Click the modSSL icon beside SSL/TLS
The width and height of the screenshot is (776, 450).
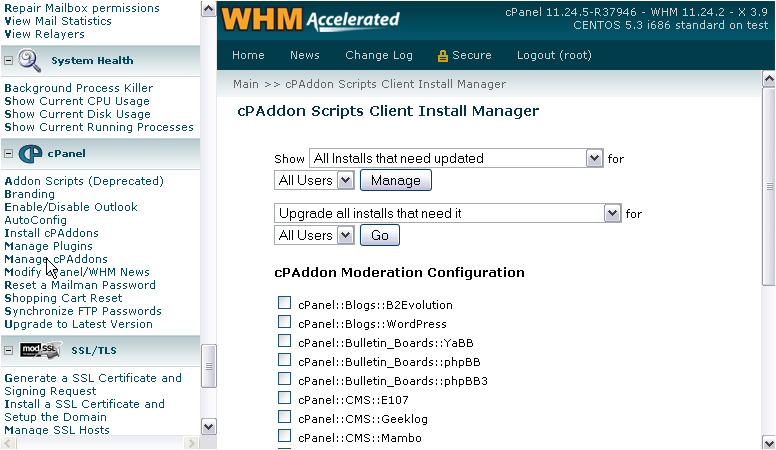(41, 350)
